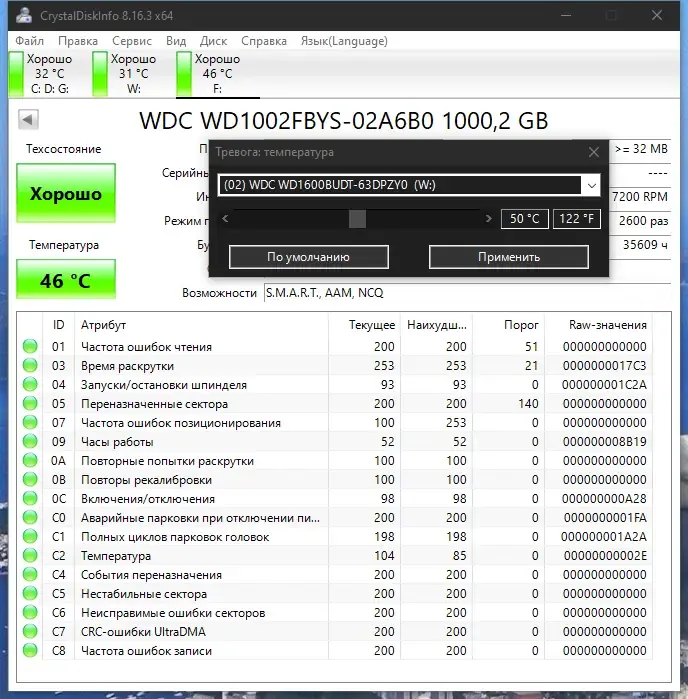This screenshot has width=688, height=699.
Task: Click the 2600 раз power-on count
Action: tap(643, 221)
